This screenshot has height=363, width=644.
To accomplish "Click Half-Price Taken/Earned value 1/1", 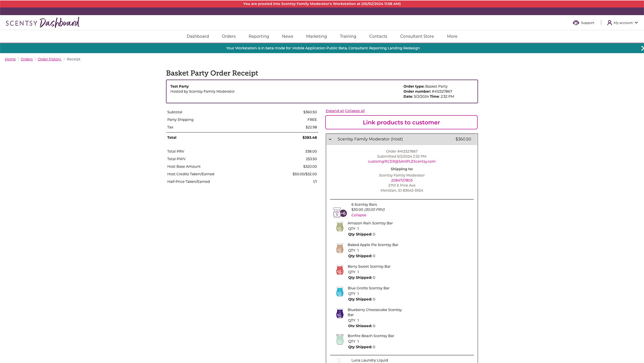I will (x=315, y=182).
